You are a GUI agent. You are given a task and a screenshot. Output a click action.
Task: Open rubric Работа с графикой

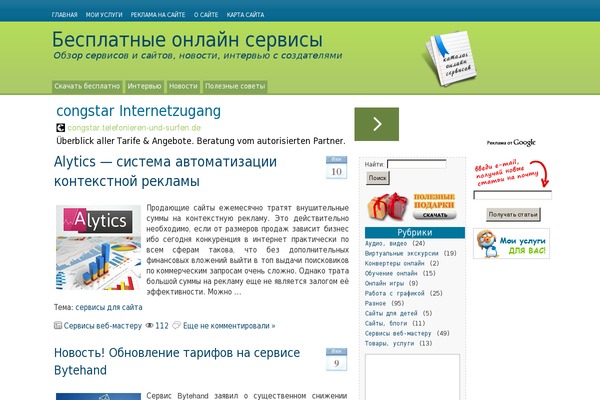[395, 293]
